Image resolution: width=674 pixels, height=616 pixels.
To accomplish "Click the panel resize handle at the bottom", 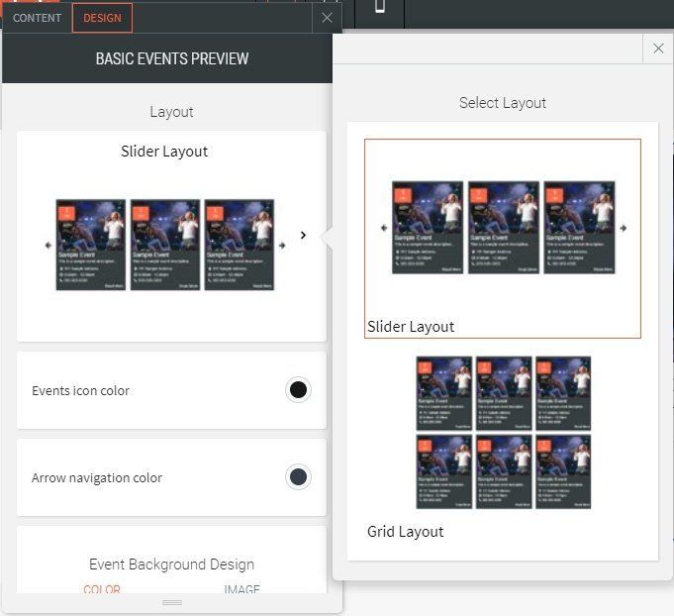I will 172,602.
